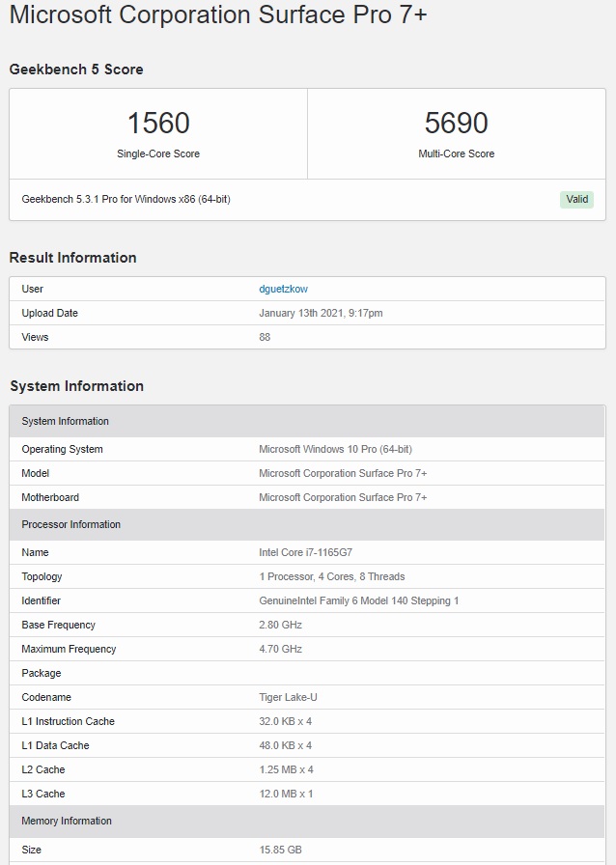Select the 1.25 MB x 4 value
The width and height of the screenshot is (616, 865).
[x=286, y=770]
